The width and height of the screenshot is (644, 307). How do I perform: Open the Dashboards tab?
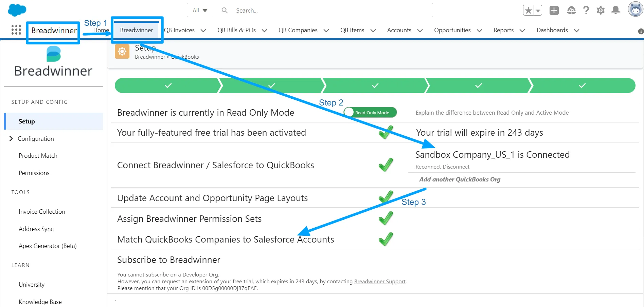coord(552,30)
